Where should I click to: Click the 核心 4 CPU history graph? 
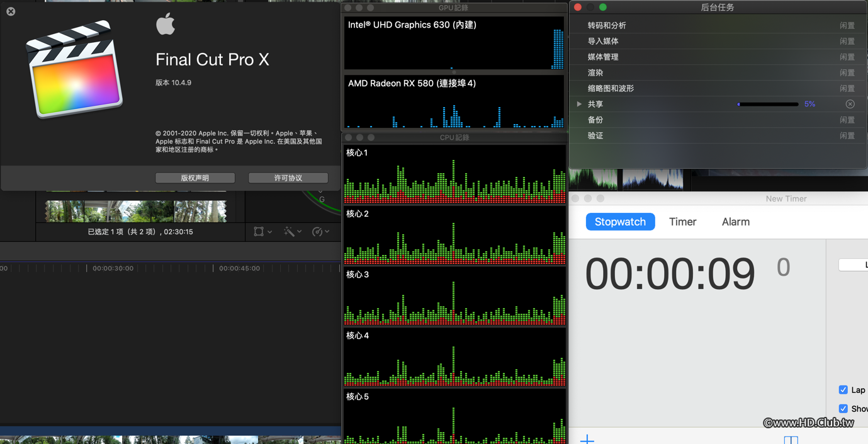click(x=454, y=358)
